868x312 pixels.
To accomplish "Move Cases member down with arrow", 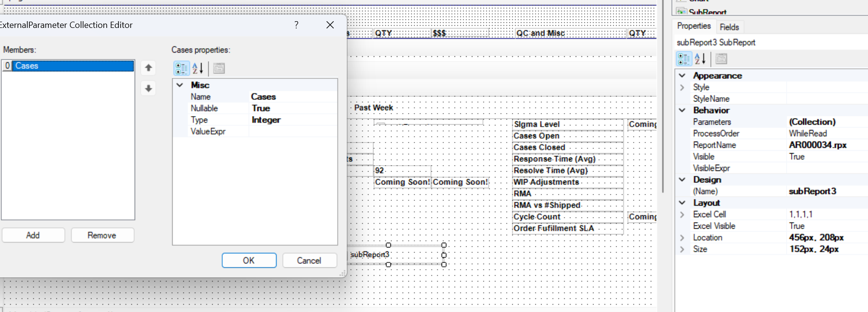I will pyautogui.click(x=149, y=89).
